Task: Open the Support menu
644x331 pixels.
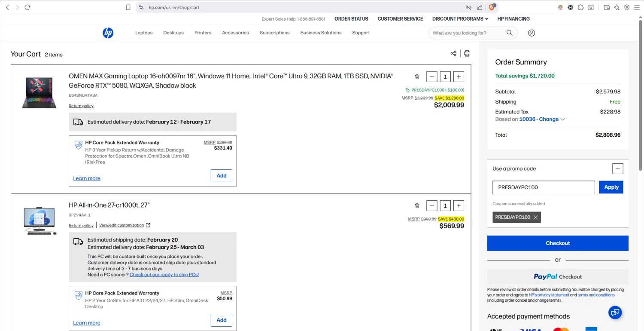Action: (x=361, y=33)
